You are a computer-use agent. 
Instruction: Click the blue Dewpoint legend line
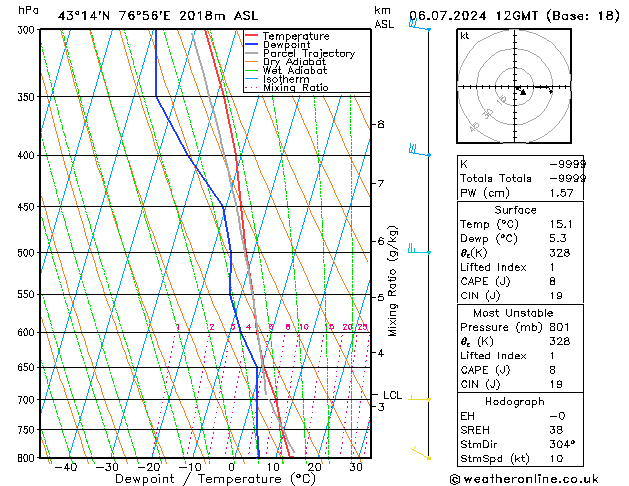tap(251, 44)
